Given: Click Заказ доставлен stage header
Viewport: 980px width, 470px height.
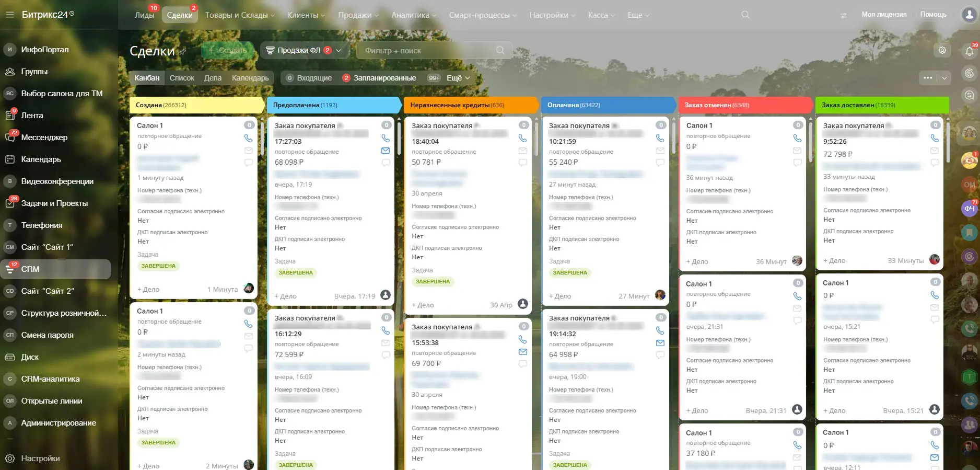Looking at the screenshot, I should tap(882, 105).
